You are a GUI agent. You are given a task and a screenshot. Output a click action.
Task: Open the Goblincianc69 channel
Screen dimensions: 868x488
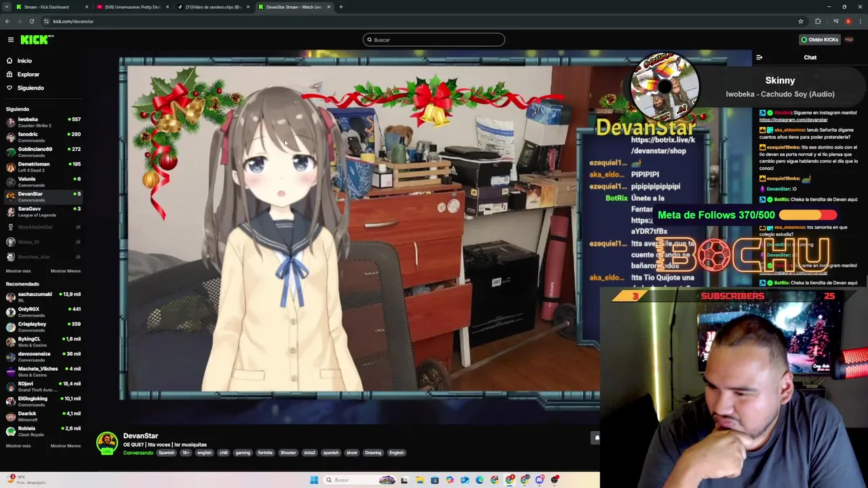(42, 152)
